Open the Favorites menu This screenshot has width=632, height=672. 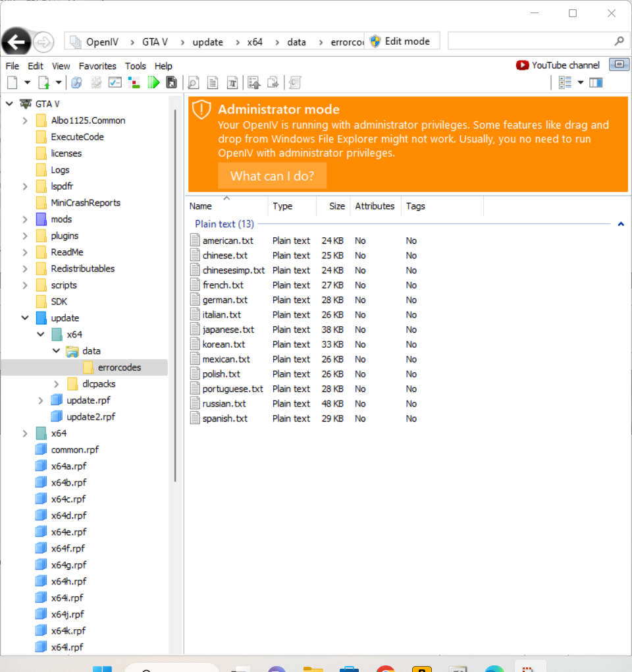pyautogui.click(x=97, y=66)
